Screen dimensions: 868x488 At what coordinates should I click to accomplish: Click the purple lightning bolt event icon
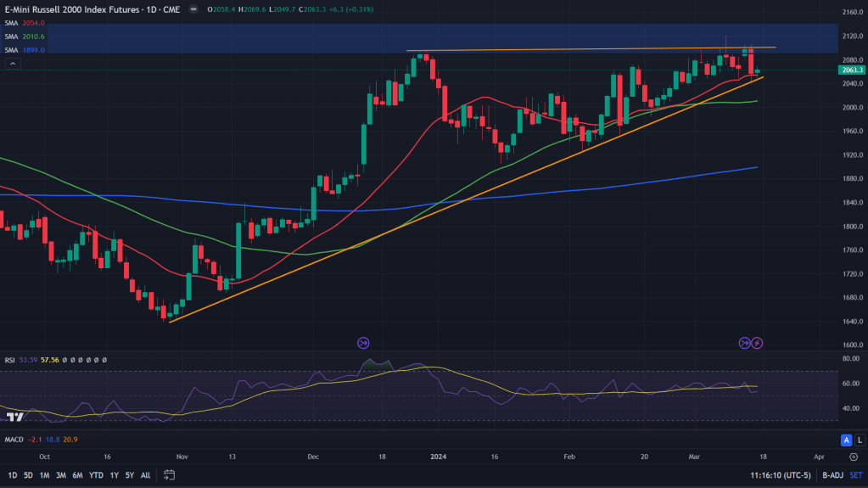click(x=758, y=343)
